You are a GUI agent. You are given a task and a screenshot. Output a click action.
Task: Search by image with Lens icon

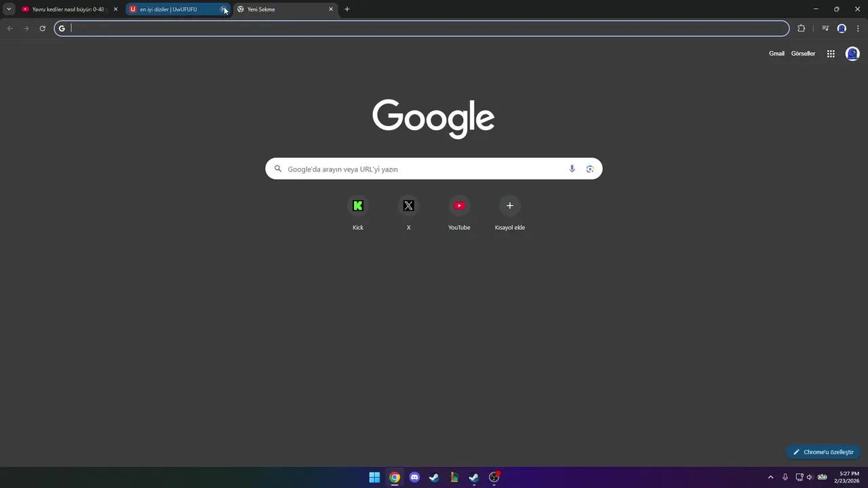590,169
